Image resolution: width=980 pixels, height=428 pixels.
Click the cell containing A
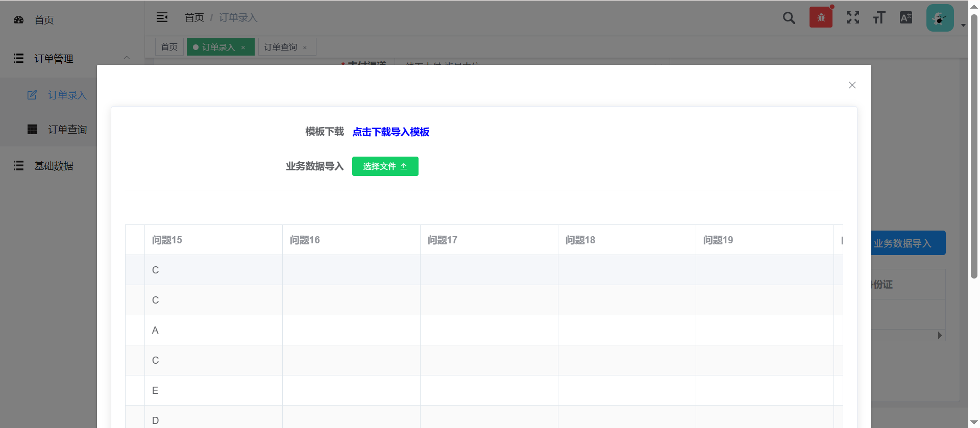213,330
